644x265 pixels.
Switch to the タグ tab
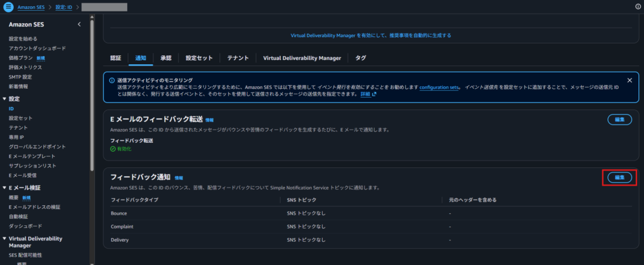[x=360, y=58]
